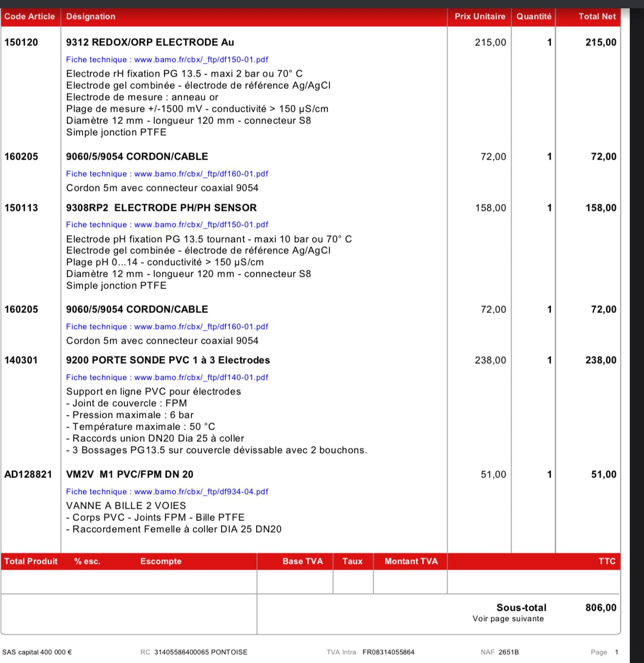This screenshot has height=663, width=644.
Task: Open the df934-04.pdf link under VM2V M1 PVC/FPM
Action: pyautogui.click(x=201, y=492)
